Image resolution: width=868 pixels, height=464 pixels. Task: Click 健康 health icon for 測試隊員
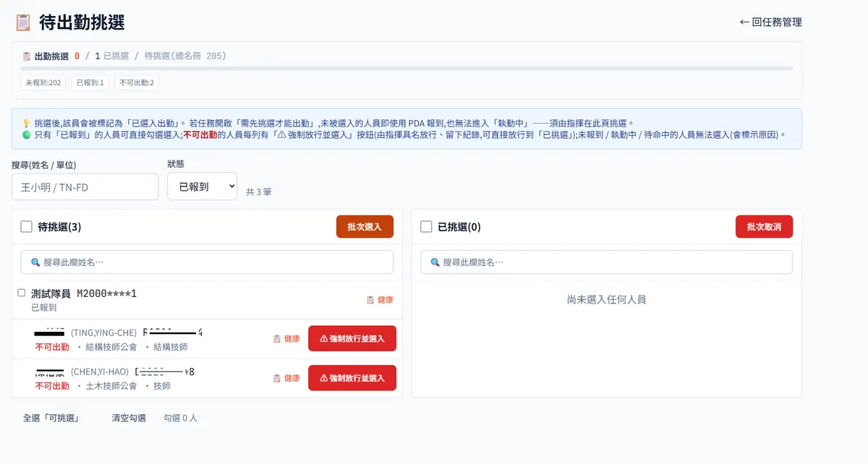point(370,300)
